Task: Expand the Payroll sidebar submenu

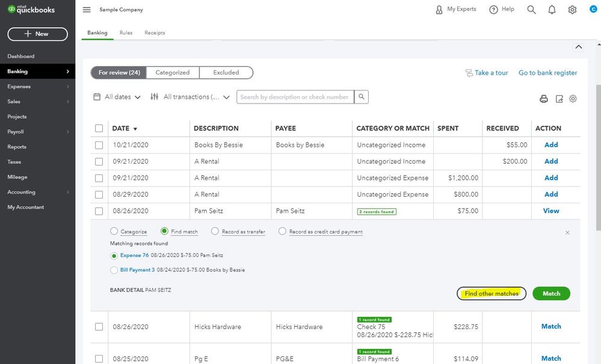Action: [x=68, y=132]
